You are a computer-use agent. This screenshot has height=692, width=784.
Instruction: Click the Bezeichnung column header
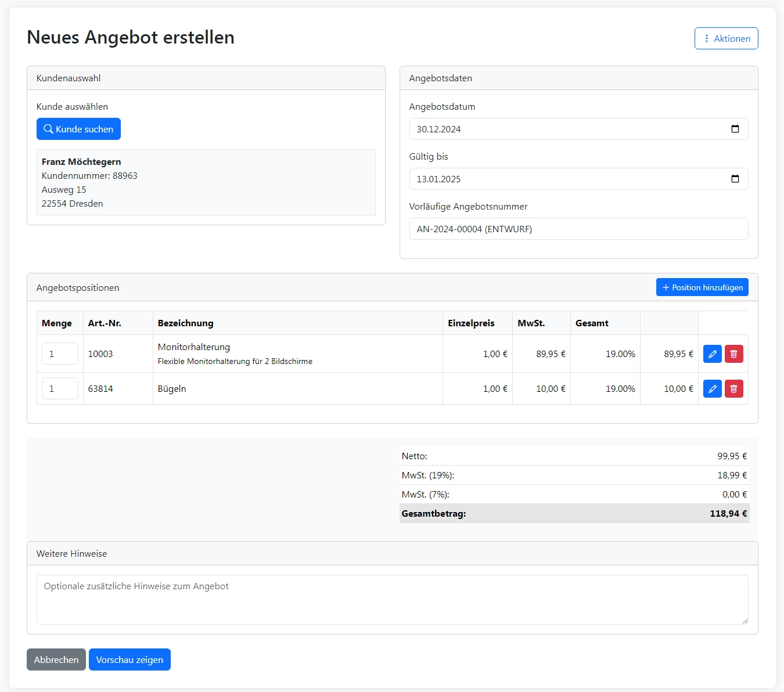(186, 323)
